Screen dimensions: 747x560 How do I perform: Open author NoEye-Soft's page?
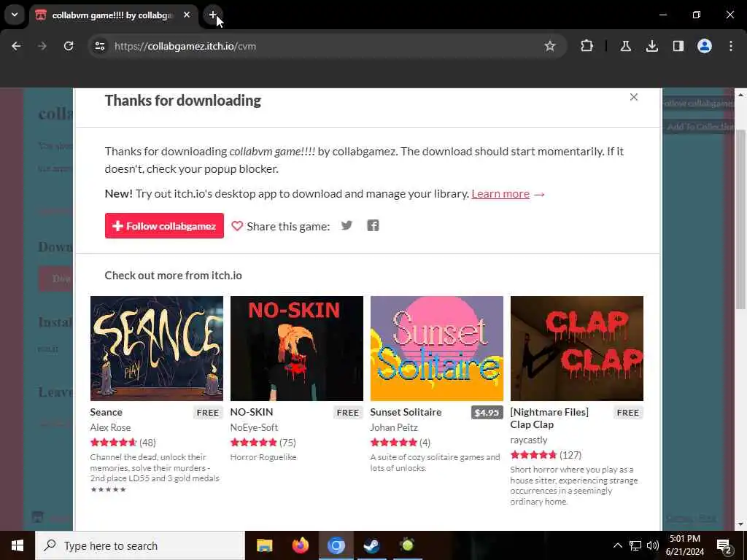tap(254, 427)
